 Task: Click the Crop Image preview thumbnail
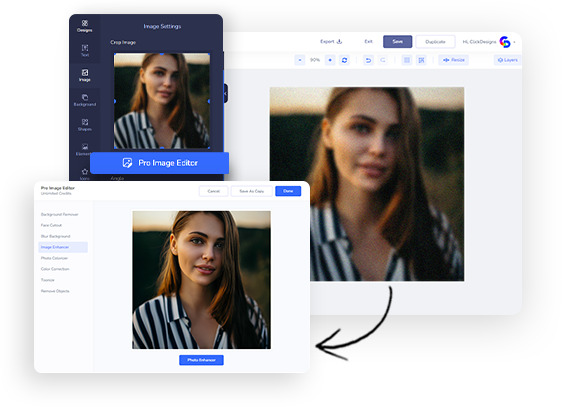[162, 101]
